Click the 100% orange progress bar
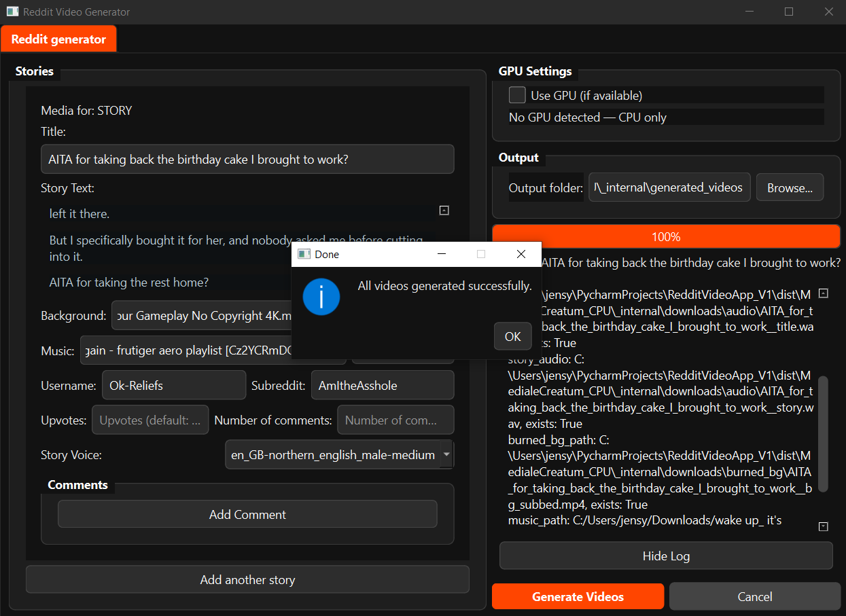Screen dimensions: 846x616 point(666,236)
